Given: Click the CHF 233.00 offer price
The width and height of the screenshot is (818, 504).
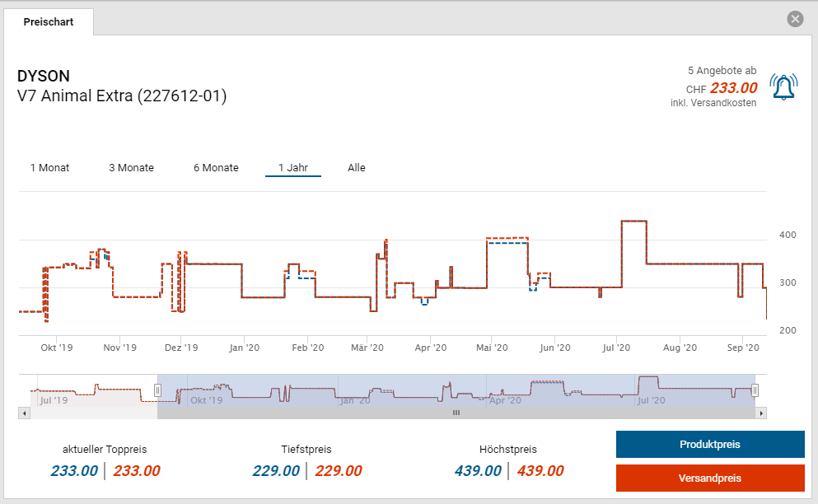Looking at the screenshot, I should 732,88.
